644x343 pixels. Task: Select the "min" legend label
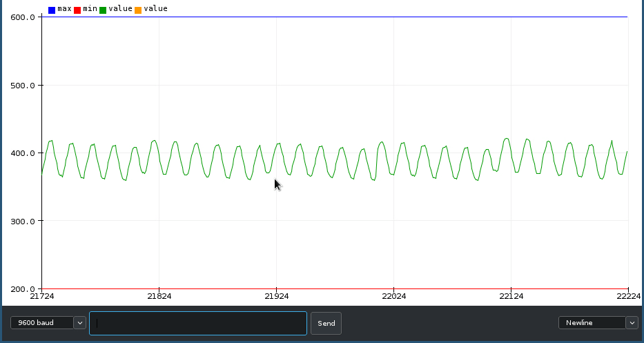[90, 9]
